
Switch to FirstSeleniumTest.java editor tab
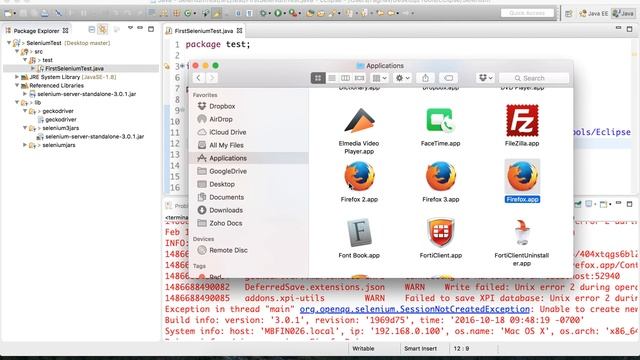(203, 31)
